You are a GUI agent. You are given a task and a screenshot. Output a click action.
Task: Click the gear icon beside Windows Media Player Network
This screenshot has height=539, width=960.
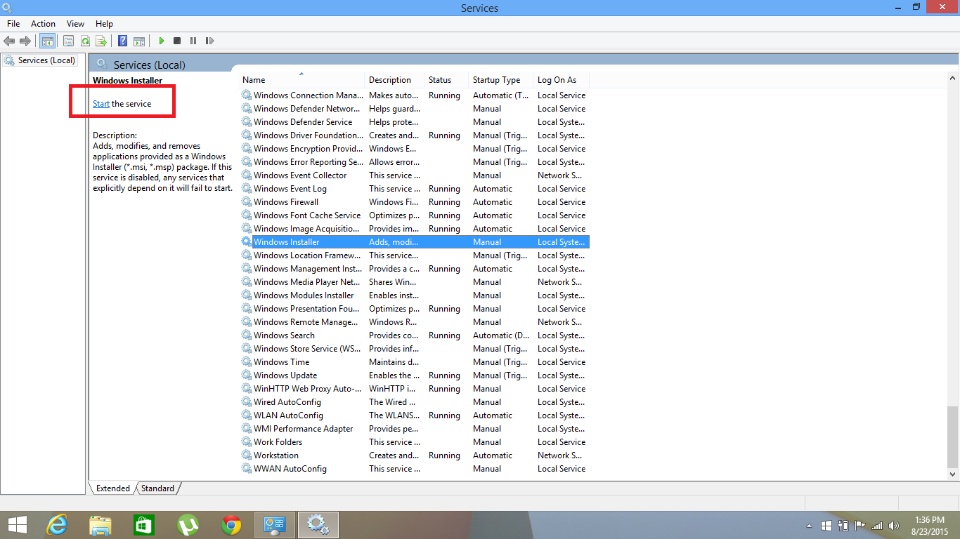click(x=247, y=282)
